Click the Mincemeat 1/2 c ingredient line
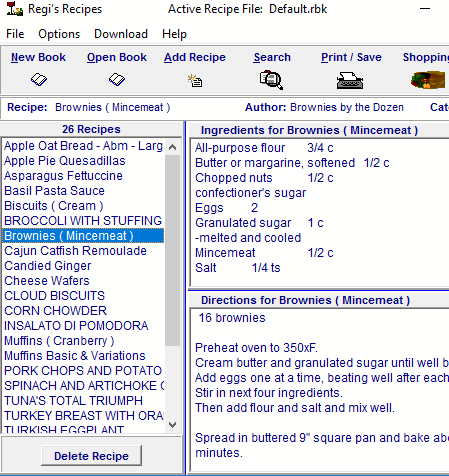 click(x=264, y=253)
